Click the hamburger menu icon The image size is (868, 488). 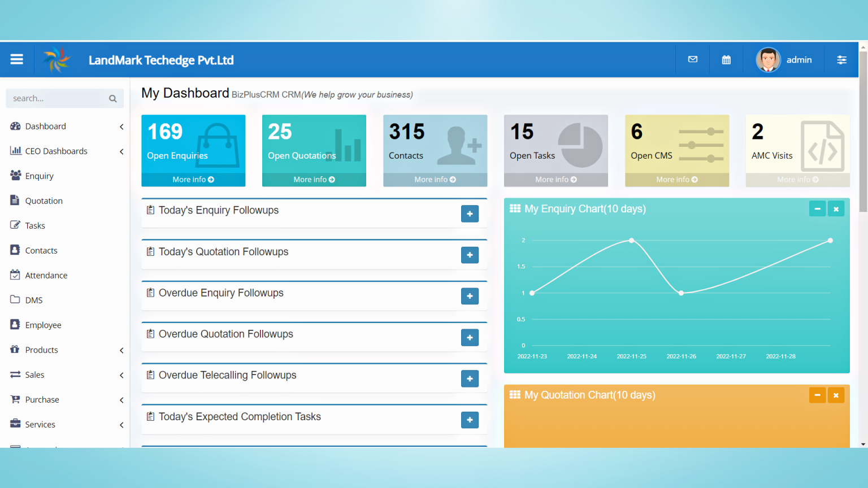click(17, 59)
